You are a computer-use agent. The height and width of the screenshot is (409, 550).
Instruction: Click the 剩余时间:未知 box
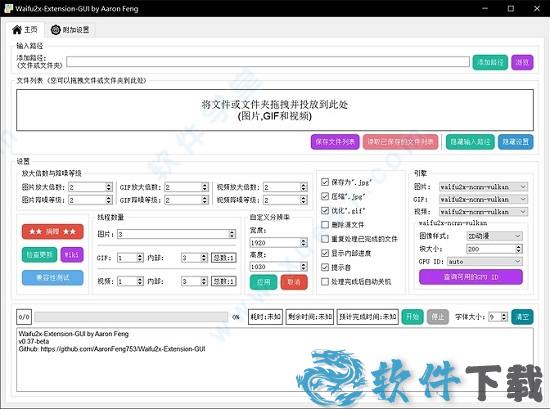click(310, 317)
